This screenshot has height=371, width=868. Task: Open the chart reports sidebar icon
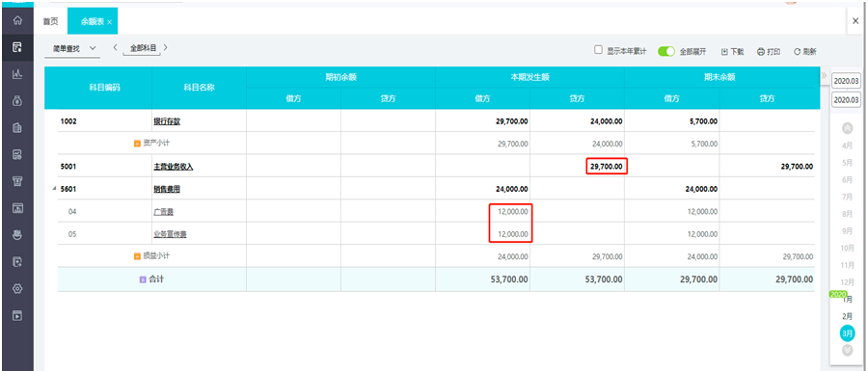[17, 73]
